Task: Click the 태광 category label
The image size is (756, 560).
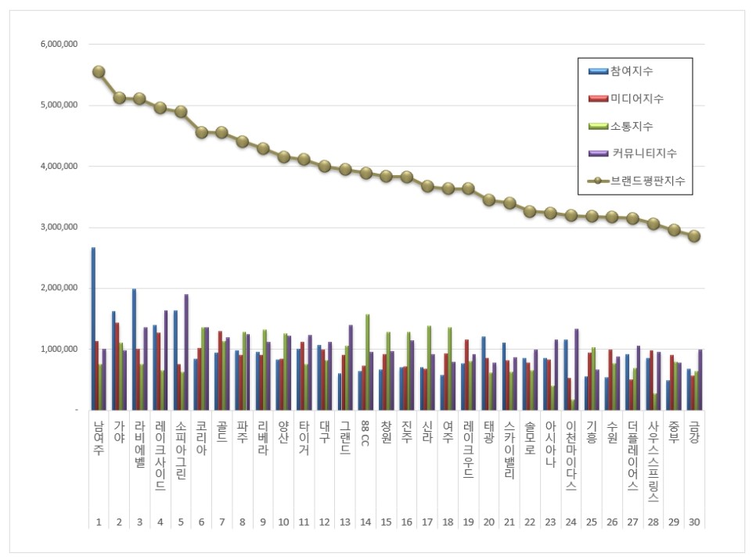Action: tap(489, 432)
